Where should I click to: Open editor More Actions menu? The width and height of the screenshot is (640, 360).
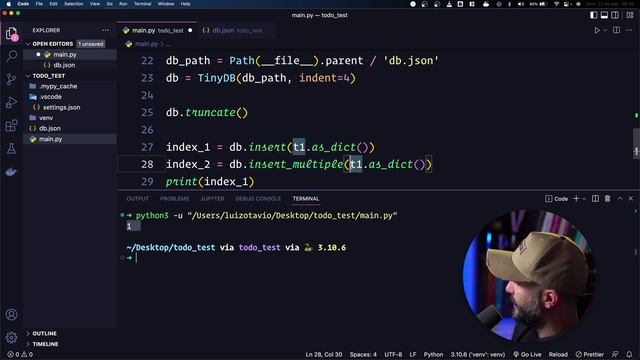(629, 30)
